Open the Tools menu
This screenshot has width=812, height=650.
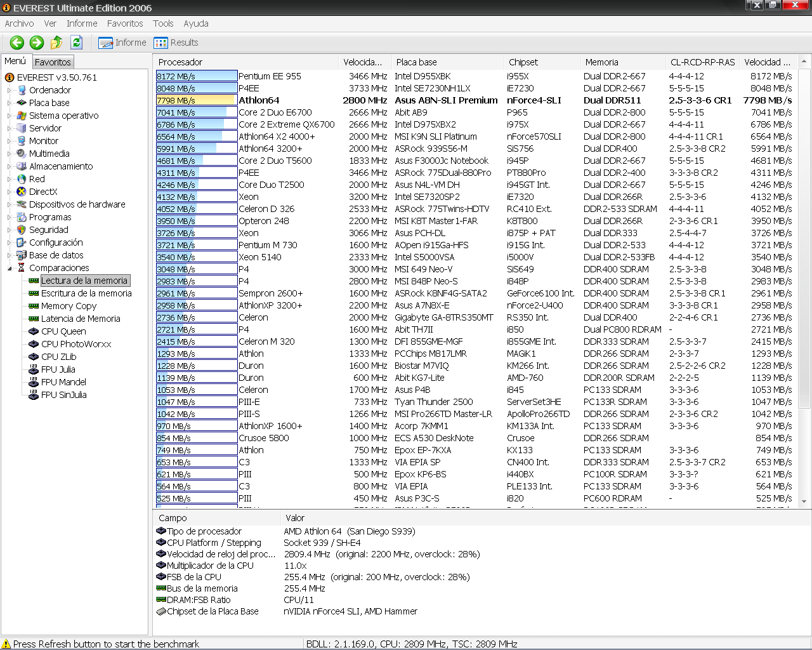(163, 23)
